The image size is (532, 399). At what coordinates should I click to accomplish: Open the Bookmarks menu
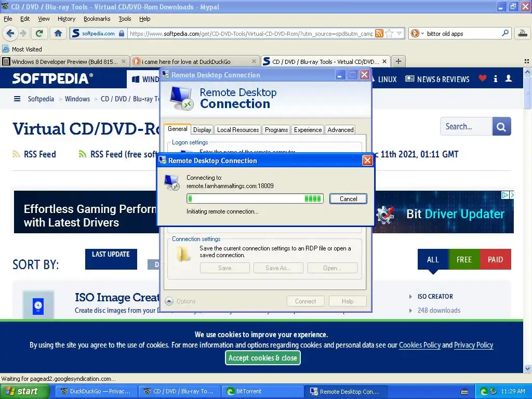pos(97,19)
